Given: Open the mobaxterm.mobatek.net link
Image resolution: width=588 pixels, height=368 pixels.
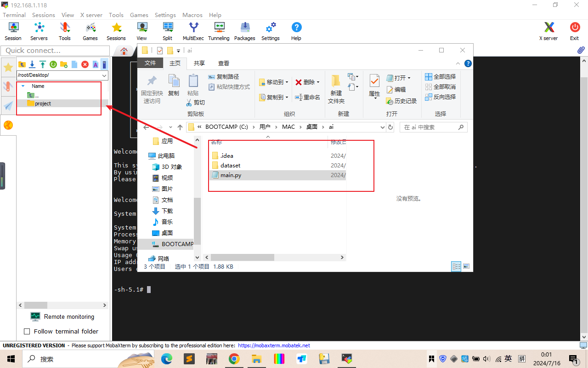Looking at the screenshot, I should coord(274,345).
